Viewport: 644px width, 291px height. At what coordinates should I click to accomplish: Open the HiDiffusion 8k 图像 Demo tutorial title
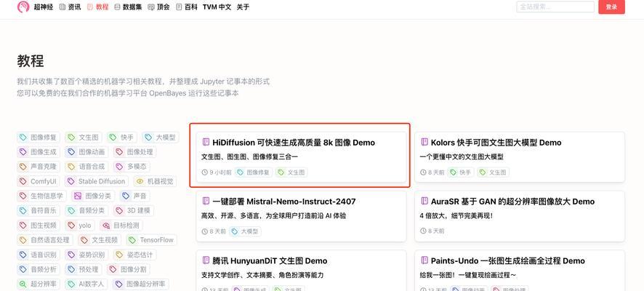click(293, 143)
